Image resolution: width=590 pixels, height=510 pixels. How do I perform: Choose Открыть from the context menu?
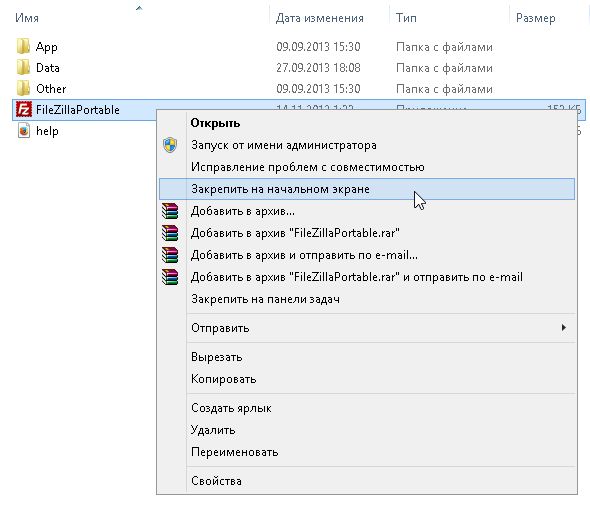[367, 123]
